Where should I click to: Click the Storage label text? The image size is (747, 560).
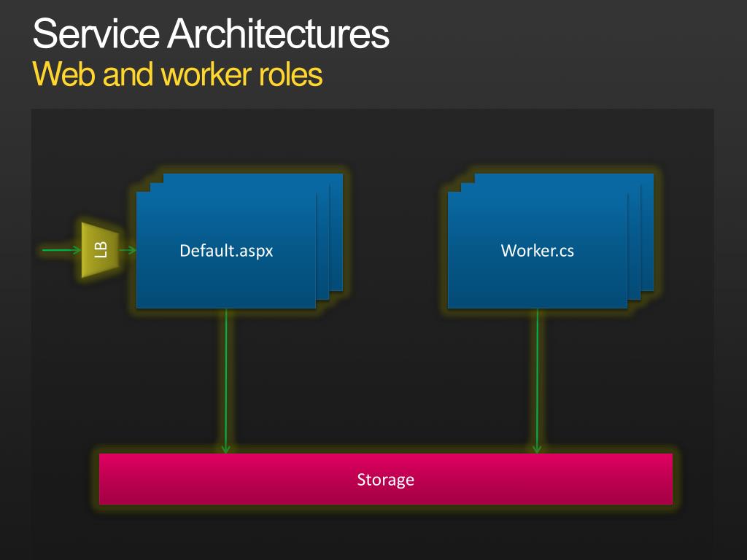coord(385,480)
